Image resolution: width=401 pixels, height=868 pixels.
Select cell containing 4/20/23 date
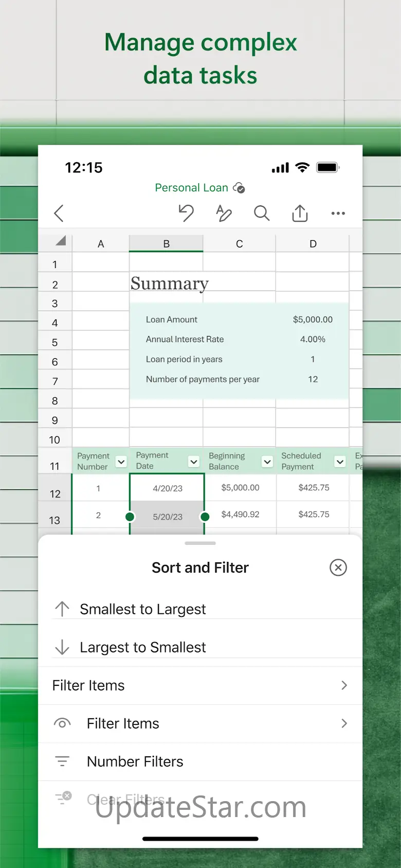click(167, 488)
